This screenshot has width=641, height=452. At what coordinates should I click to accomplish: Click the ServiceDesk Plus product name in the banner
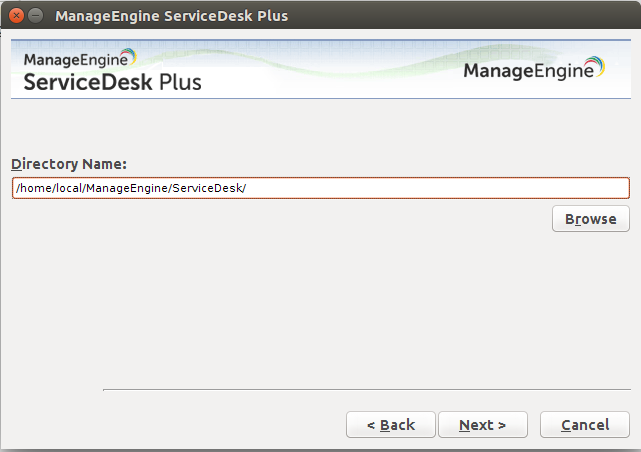[x=112, y=82]
